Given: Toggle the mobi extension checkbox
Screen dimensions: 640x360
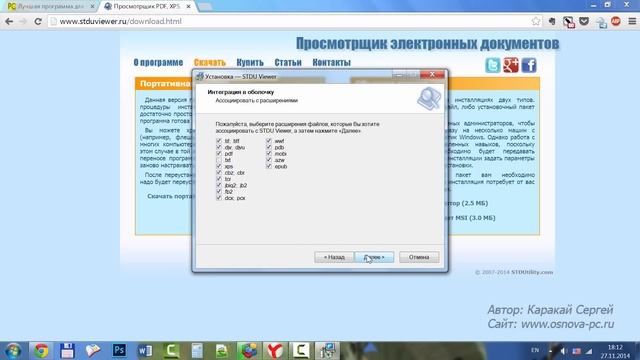Looking at the screenshot, I should coord(269,154).
